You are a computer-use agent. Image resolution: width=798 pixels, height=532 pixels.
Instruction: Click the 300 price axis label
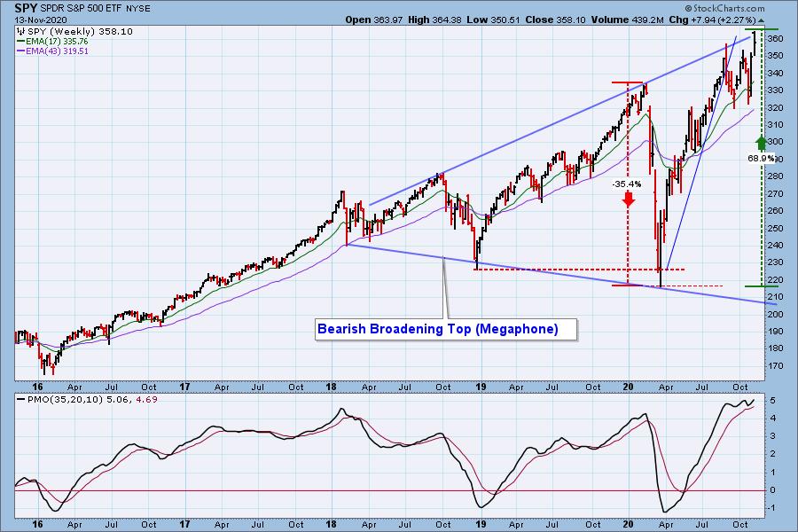[x=776, y=142]
